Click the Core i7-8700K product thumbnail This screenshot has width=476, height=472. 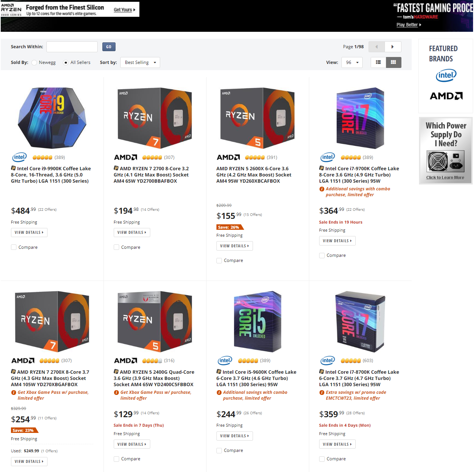click(x=360, y=322)
